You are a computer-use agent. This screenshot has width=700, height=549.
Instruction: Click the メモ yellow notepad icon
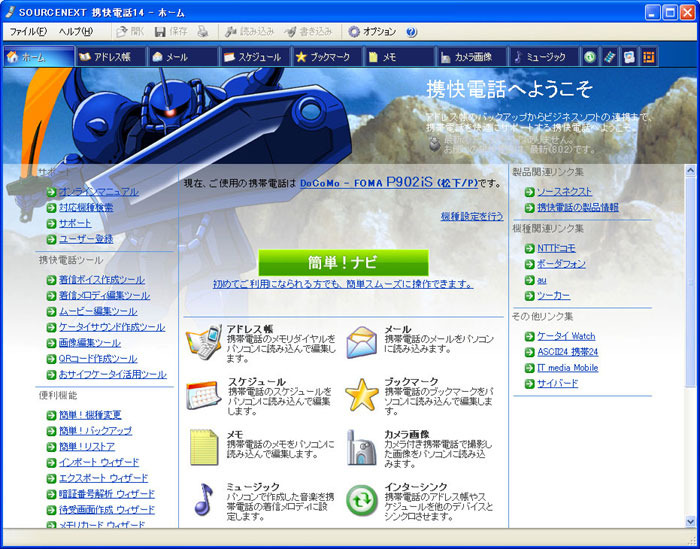[x=204, y=447]
